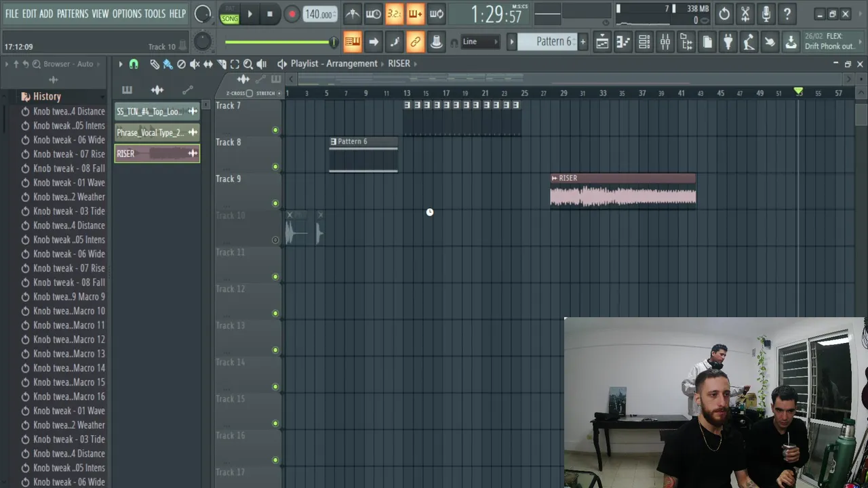Mute Track 9 with its green dot
The width and height of the screenshot is (868, 488).
275,203
